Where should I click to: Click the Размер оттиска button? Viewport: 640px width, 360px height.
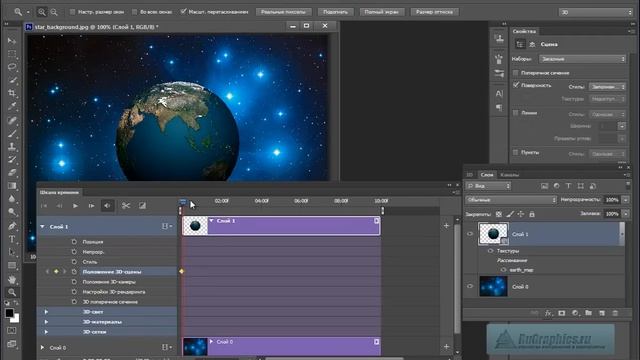[x=434, y=12]
